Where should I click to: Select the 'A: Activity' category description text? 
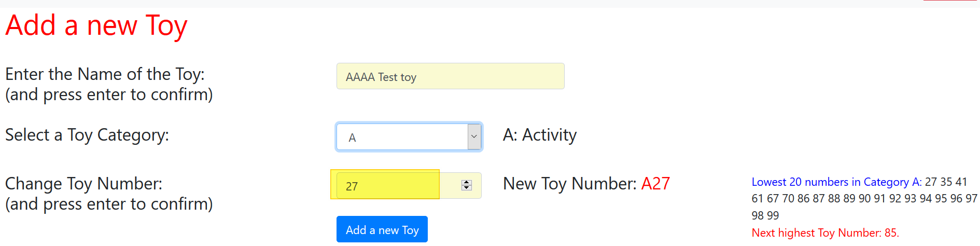click(539, 135)
